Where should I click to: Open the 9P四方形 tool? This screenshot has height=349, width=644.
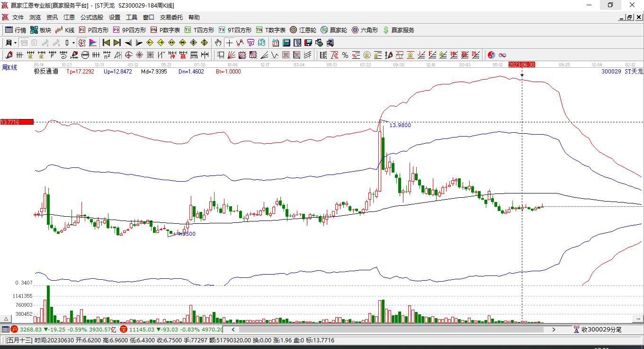click(x=129, y=30)
